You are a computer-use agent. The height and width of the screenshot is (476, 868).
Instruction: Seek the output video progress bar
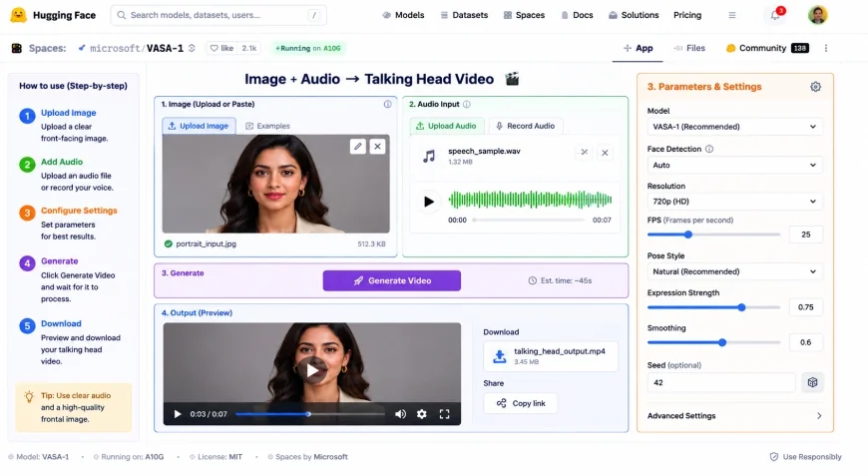[x=310, y=414]
